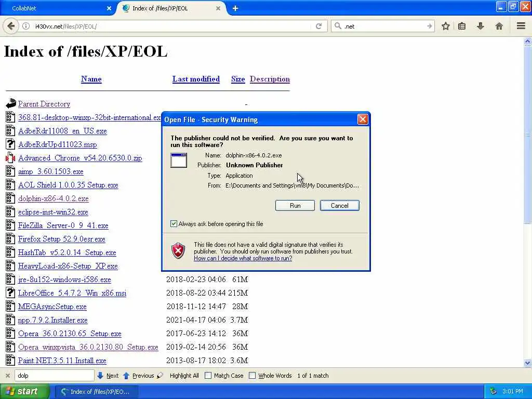Click the application icon in security dialog
The width and height of the screenshot is (532, 399).
[179, 160]
